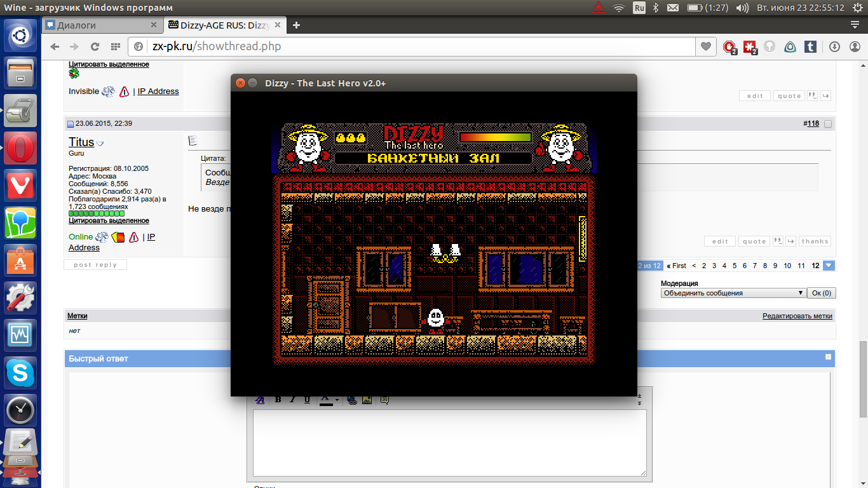Open the page-jump dropdown arrow after page 12

pos(829,266)
